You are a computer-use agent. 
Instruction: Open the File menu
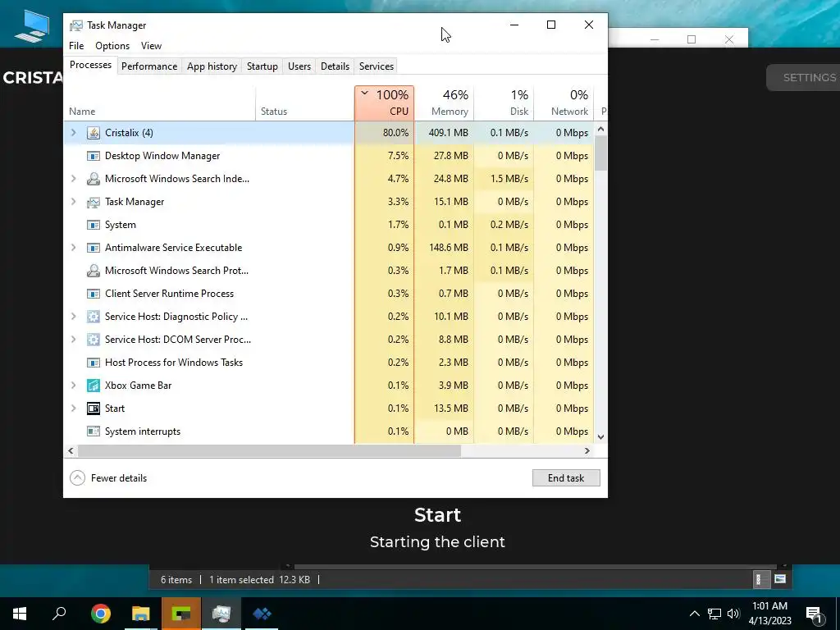click(x=76, y=46)
